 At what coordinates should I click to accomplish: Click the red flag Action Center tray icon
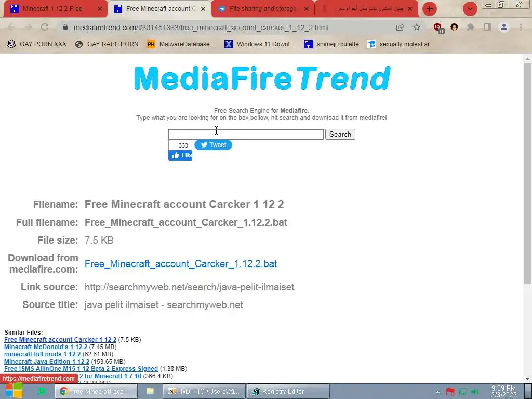[450, 392]
